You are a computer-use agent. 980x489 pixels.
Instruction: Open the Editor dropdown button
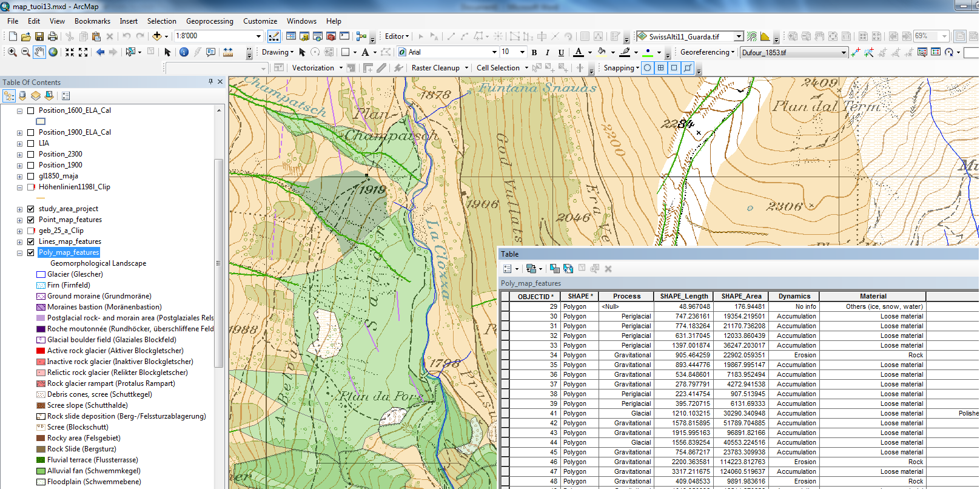(x=397, y=36)
